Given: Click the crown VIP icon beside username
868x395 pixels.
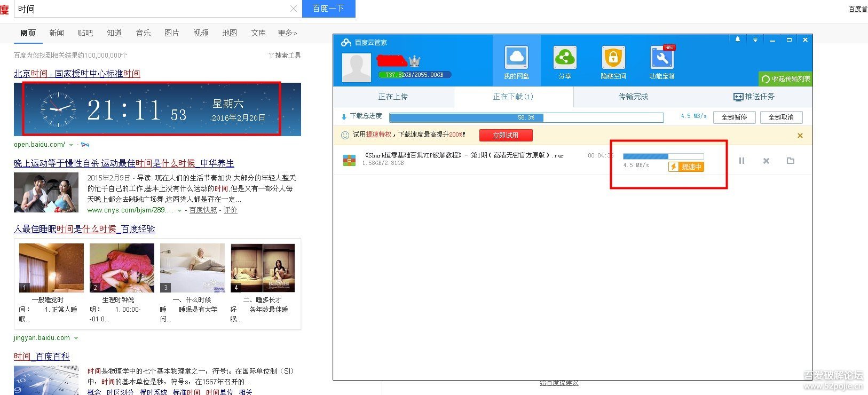Looking at the screenshot, I should pyautogui.click(x=414, y=61).
